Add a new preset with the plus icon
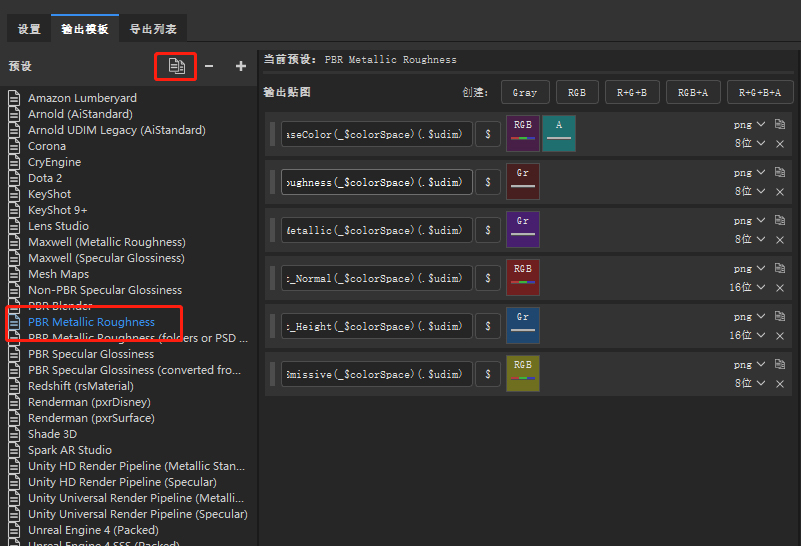Viewport: 801px width, 546px height. coord(241,66)
